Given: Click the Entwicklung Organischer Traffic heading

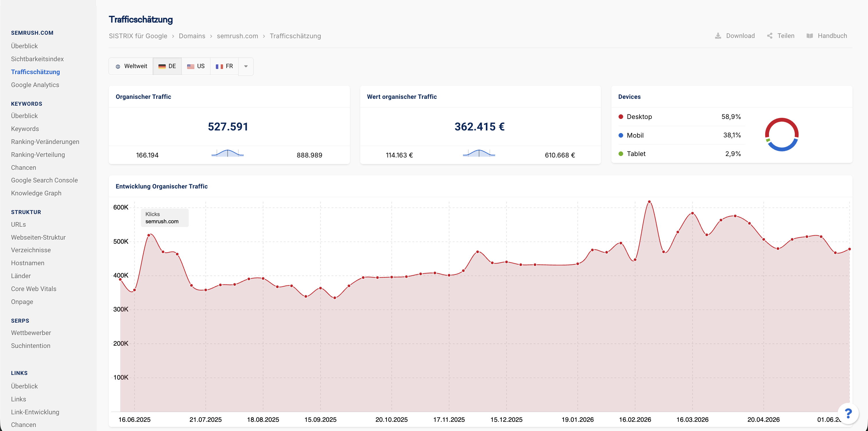Looking at the screenshot, I should coord(162,186).
